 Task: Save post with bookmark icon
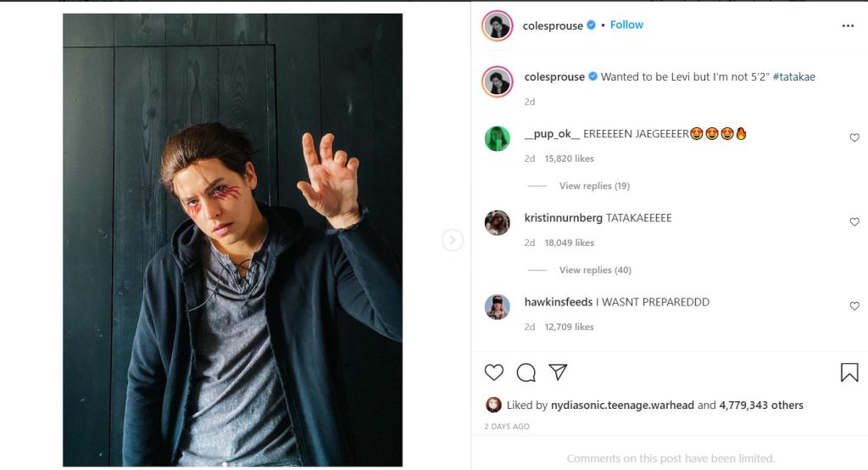tap(849, 372)
